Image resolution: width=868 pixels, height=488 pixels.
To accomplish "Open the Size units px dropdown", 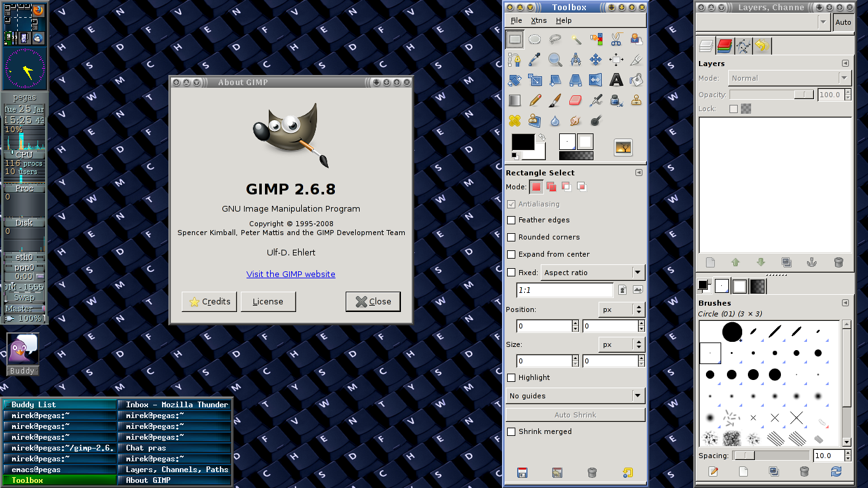I will click(x=622, y=344).
